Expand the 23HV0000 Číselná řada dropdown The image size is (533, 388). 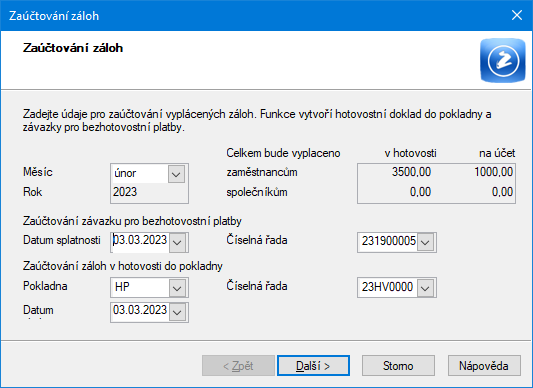coord(425,288)
